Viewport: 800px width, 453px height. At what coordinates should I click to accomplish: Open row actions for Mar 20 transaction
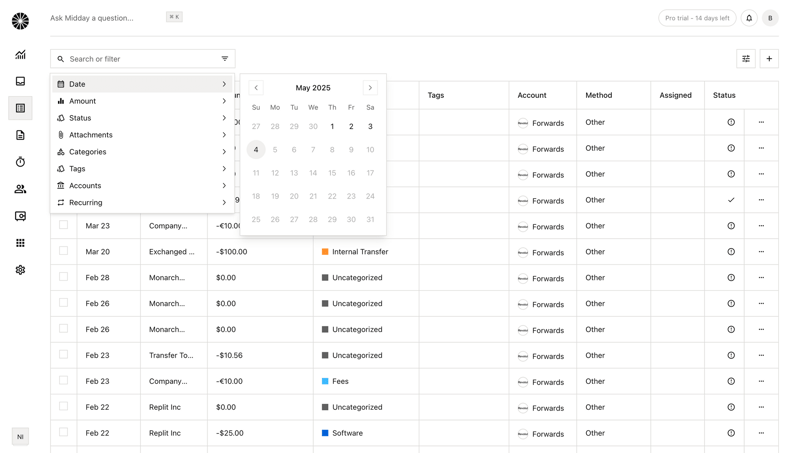(x=761, y=251)
